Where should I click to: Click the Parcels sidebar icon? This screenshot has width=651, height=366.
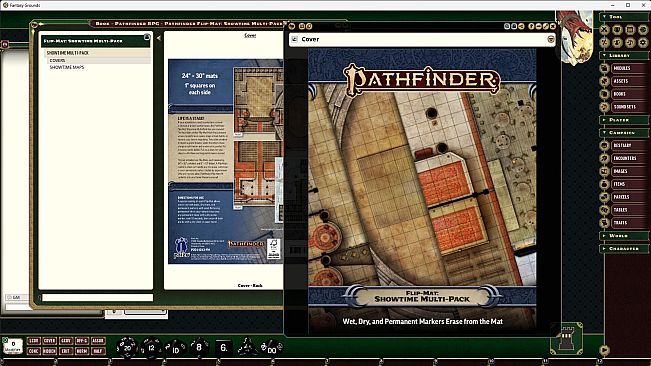(604, 197)
